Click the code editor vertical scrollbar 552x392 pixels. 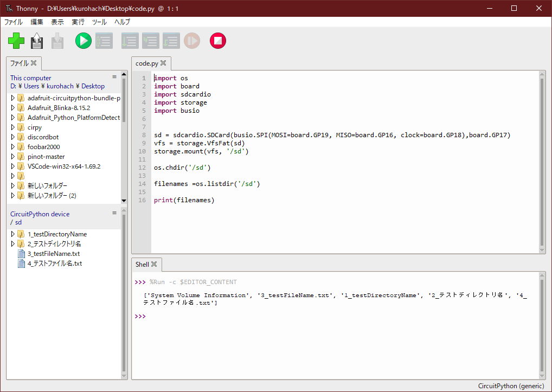pos(542,162)
